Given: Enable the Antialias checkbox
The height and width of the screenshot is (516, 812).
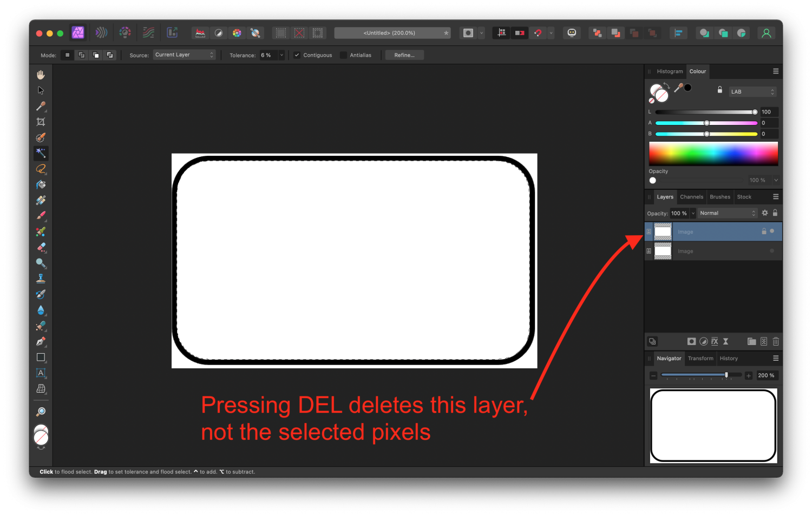Looking at the screenshot, I should pos(344,55).
